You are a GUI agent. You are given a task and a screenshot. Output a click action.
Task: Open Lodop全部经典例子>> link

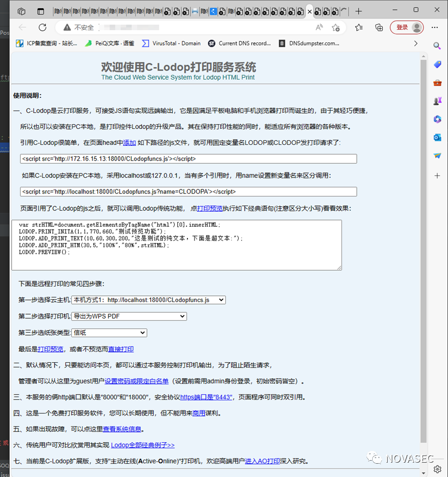click(143, 445)
